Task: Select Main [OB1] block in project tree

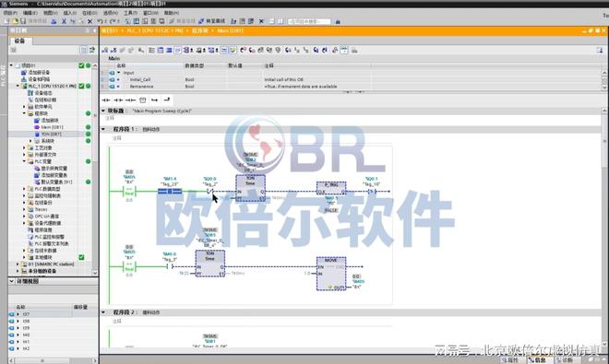Action: tap(52, 127)
